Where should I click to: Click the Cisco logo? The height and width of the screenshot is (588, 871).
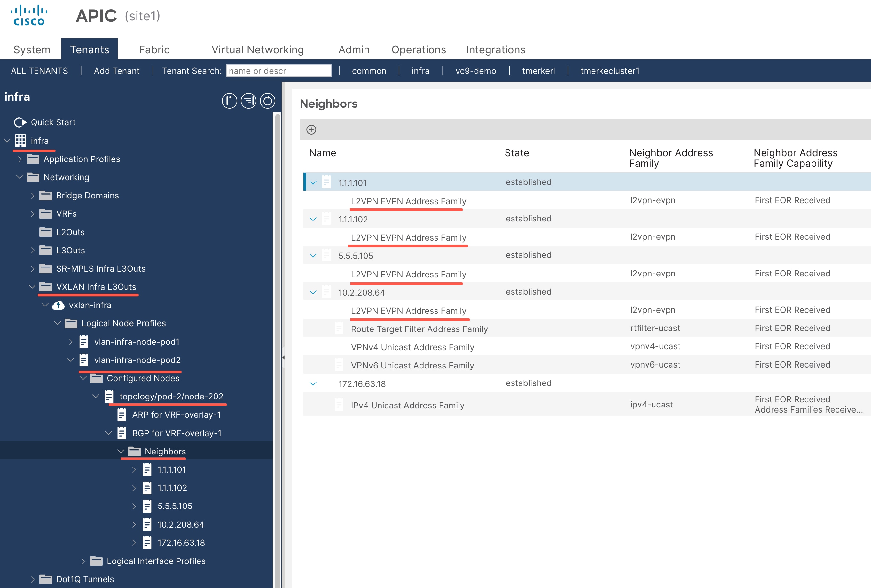click(29, 15)
